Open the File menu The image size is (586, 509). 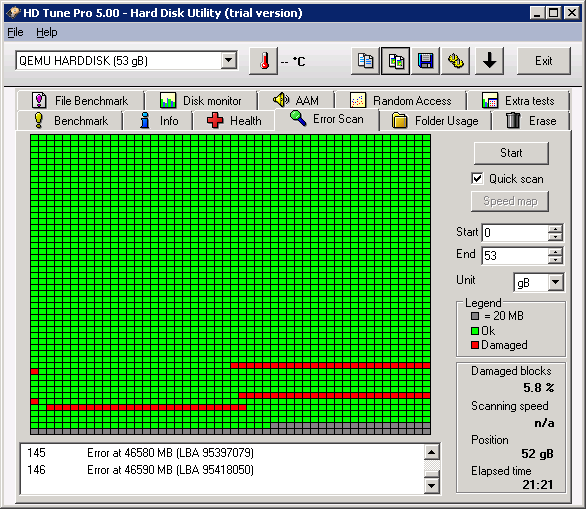pyautogui.click(x=15, y=32)
